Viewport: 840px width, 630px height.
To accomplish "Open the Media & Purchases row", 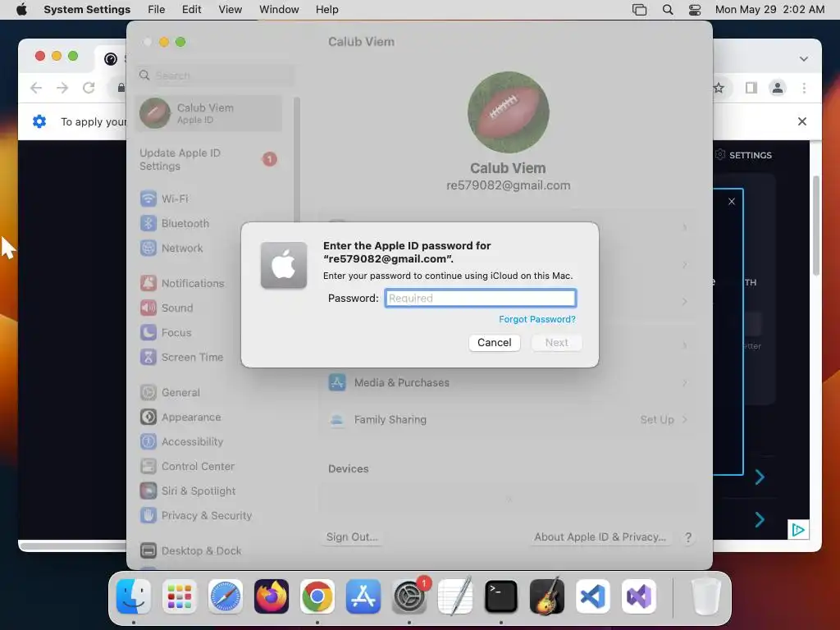I will click(x=507, y=382).
